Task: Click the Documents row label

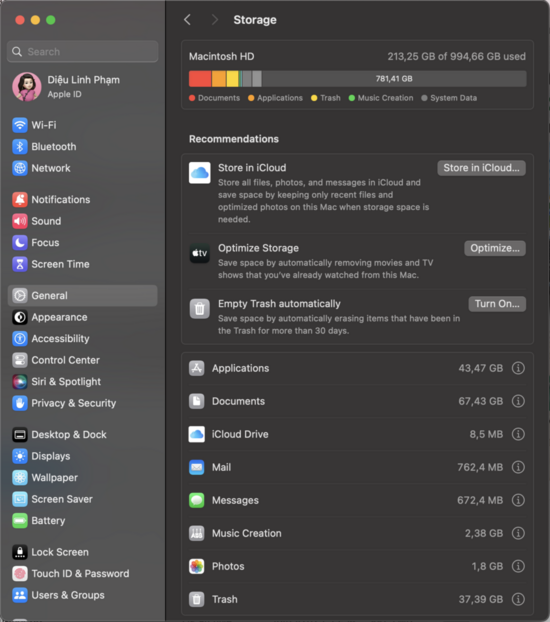Action: 238,401
